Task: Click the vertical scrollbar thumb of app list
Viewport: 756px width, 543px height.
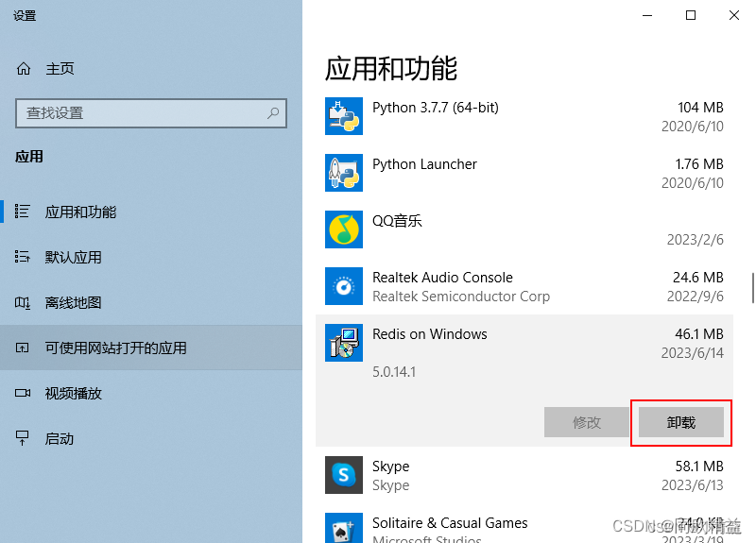Action: [752, 288]
